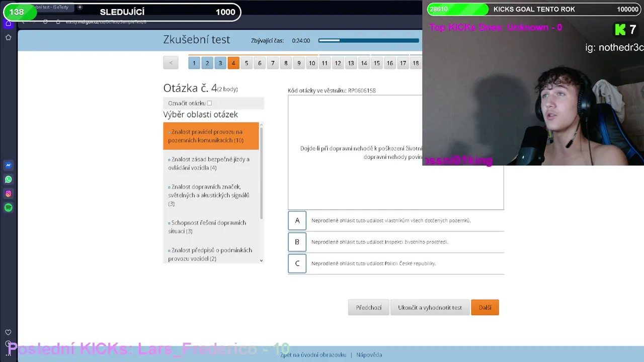Open the Instagram sidebar icon
The width and height of the screenshot is (644, 362).
pos(8,194)
